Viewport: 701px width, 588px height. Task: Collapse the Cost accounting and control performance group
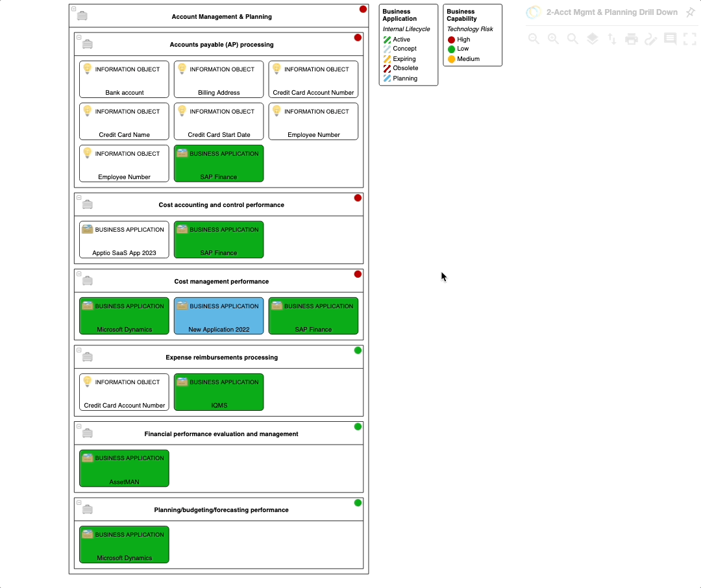[x=79, y=198]
